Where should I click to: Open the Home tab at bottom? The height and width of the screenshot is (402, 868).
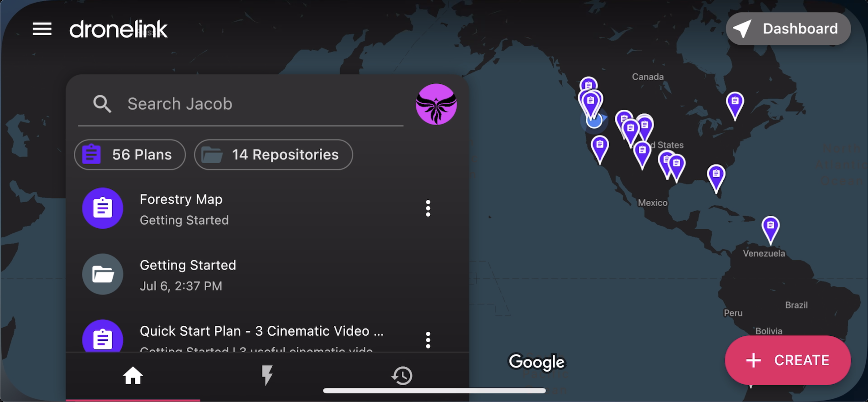[133, 375]
